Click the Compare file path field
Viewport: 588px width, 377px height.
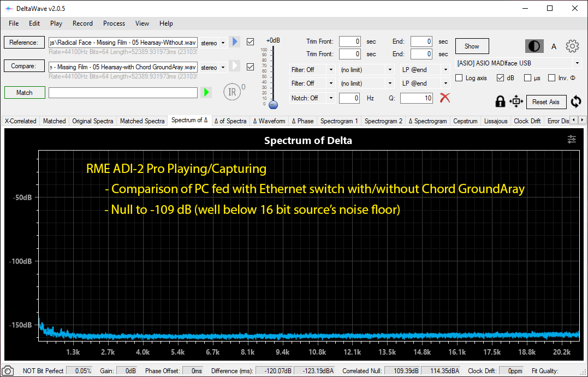click(x=123, y=67)
